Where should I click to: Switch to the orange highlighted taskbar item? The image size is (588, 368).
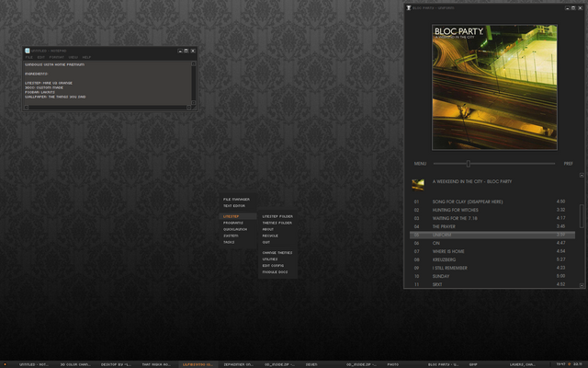pyautogui.click(x=198, y=364)
